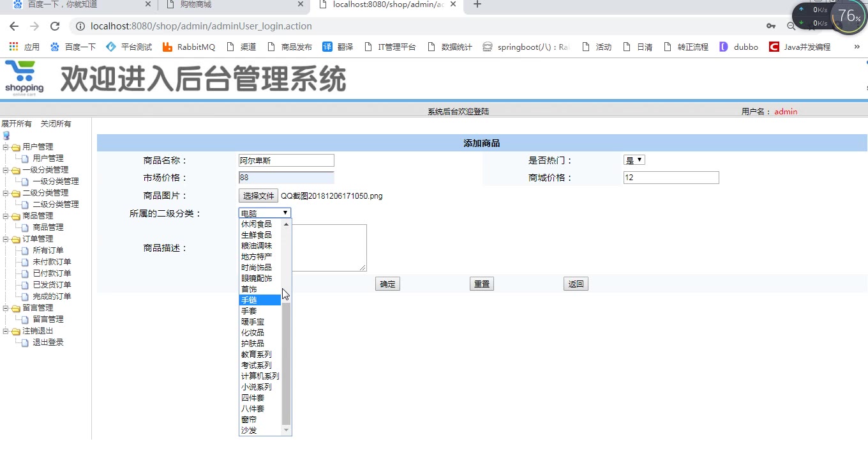This screenshot has width=868, height=460.
Task: Open the dubbo bookmark
Action: coord(739,47)
